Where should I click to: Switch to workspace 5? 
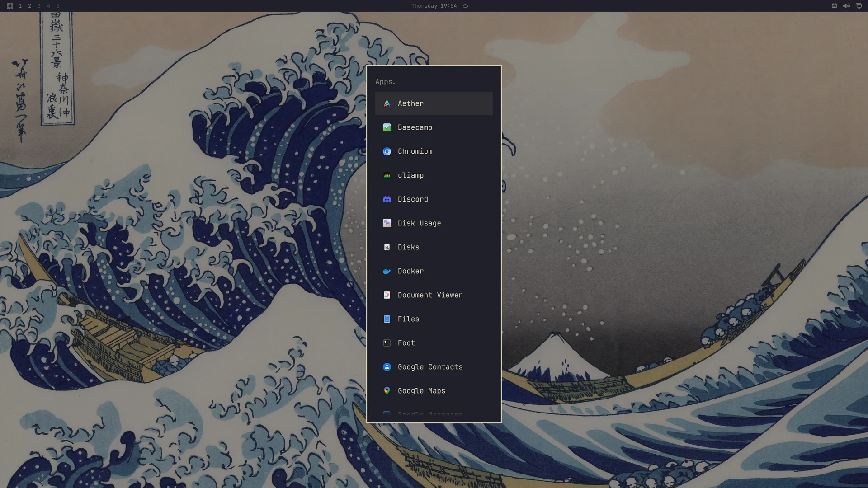(58, 6)
